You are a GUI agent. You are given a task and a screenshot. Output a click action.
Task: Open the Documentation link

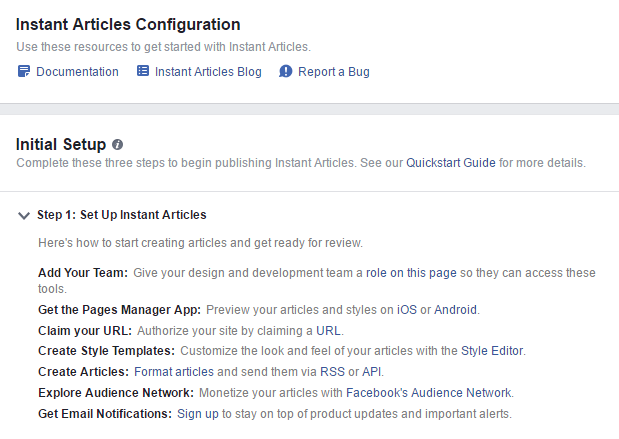[77, 72]
